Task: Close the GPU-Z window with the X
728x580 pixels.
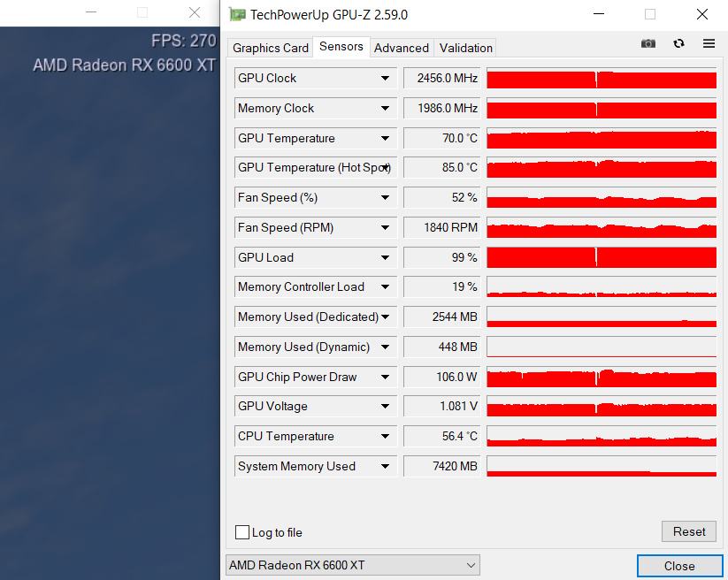Action: 702,14
